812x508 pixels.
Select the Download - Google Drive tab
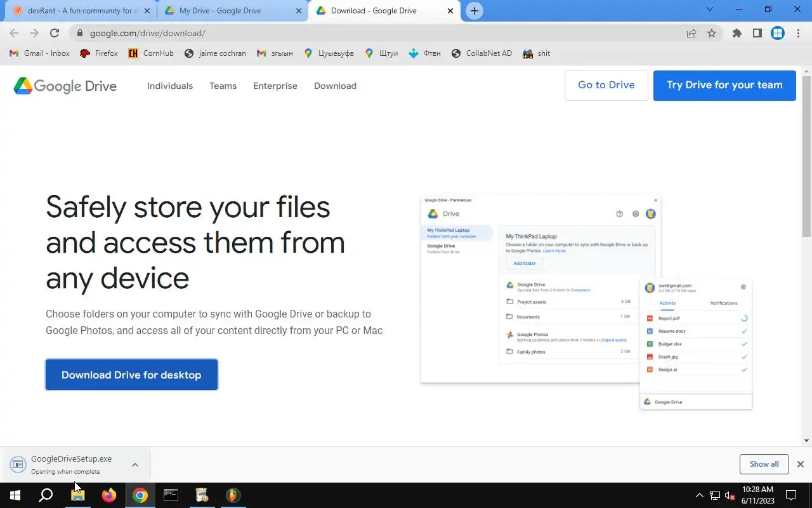(x=384, y=11)
